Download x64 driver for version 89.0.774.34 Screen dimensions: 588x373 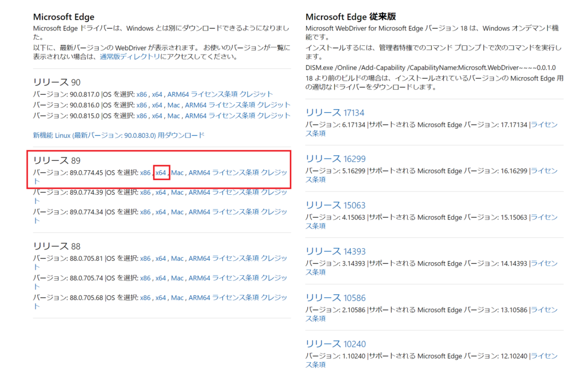(161, 212)
